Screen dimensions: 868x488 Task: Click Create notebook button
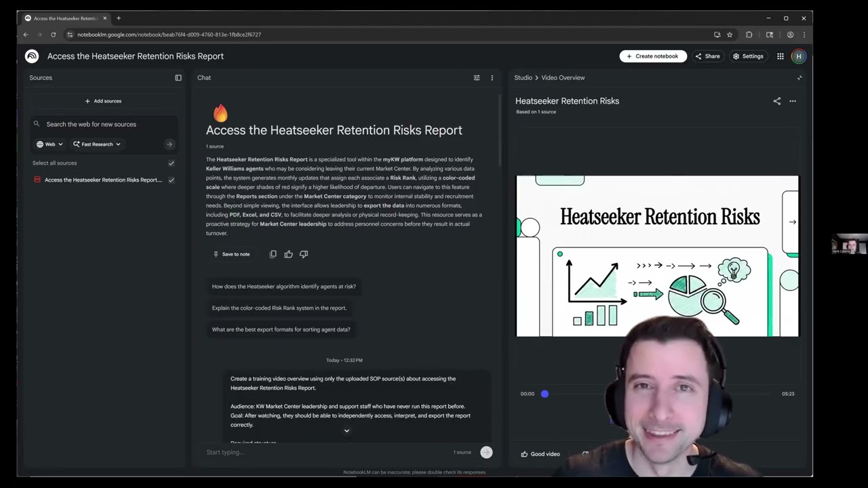pyautogui.click(x=653, y=56)
